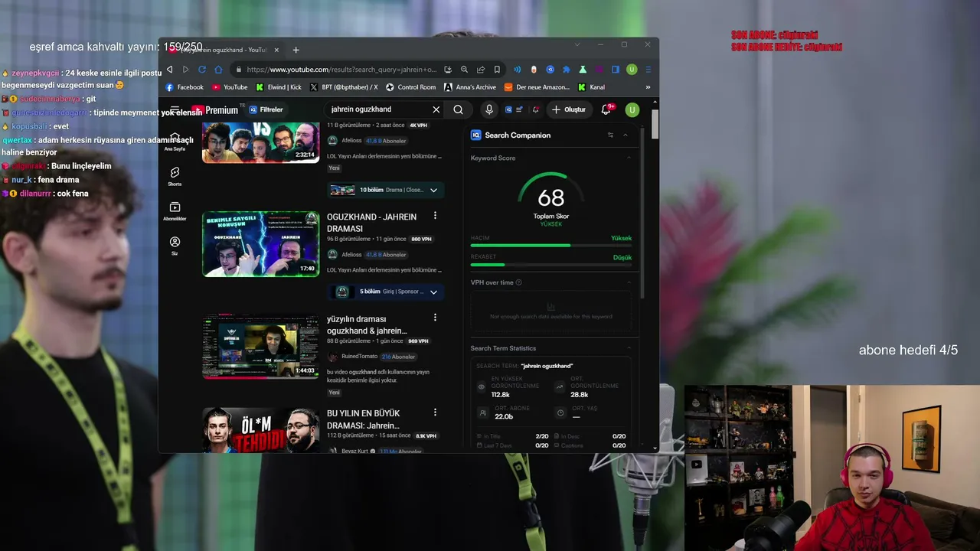Play the 2:32:14 video thumbnail

point(260,142)
